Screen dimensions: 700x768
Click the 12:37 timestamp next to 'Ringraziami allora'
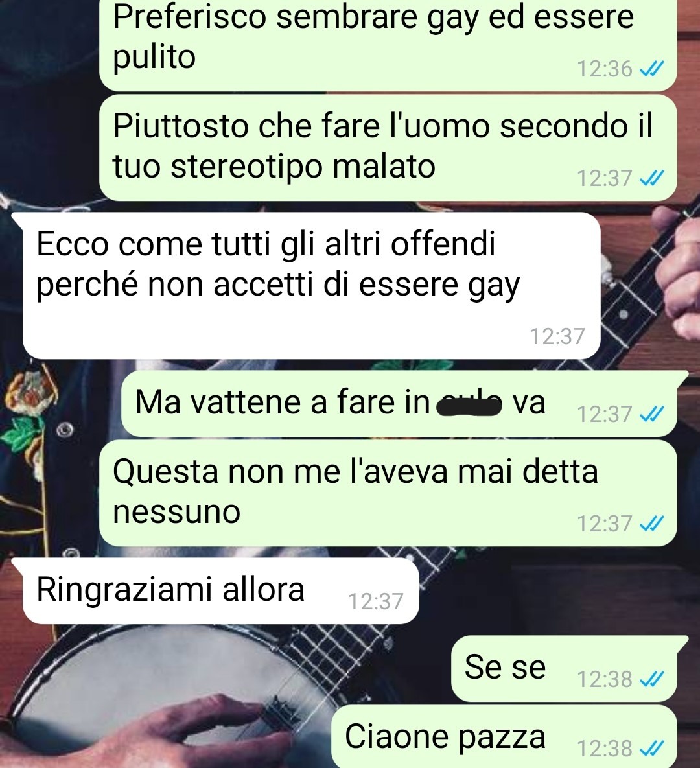coord(375,601)
